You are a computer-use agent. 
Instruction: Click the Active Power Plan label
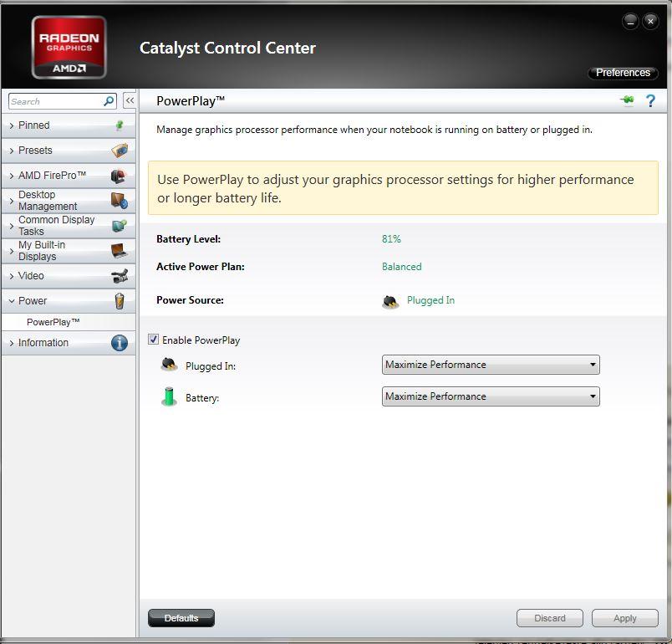click(x=201, y=267)
